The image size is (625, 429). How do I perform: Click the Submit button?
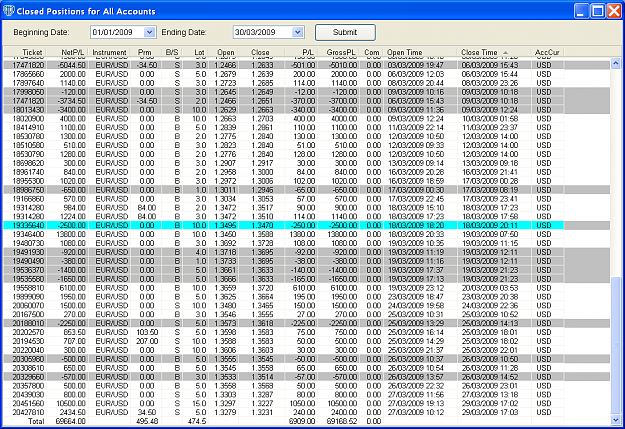(x=345, y=32)
